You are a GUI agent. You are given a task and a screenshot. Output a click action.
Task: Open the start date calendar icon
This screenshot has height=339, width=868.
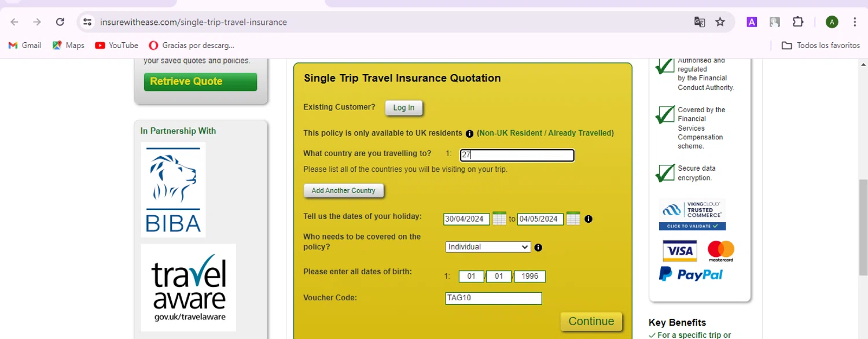pyautogui.click(x=499, y=218)
